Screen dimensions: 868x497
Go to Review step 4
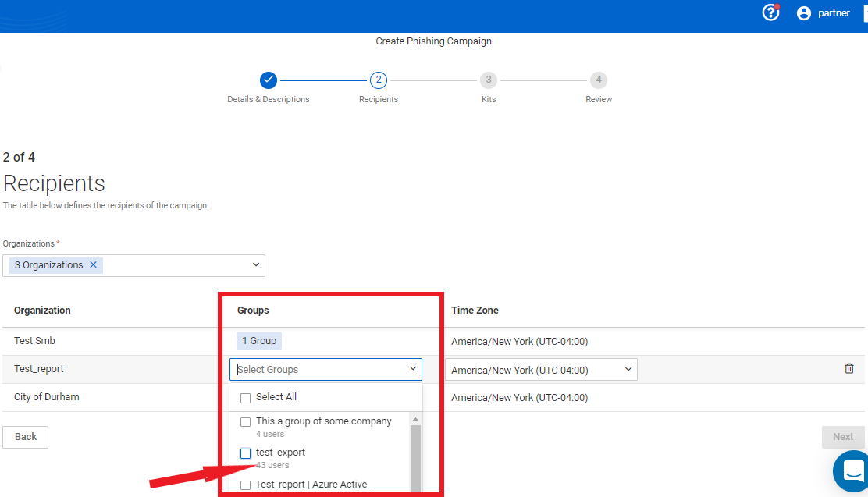pos(599,80)
